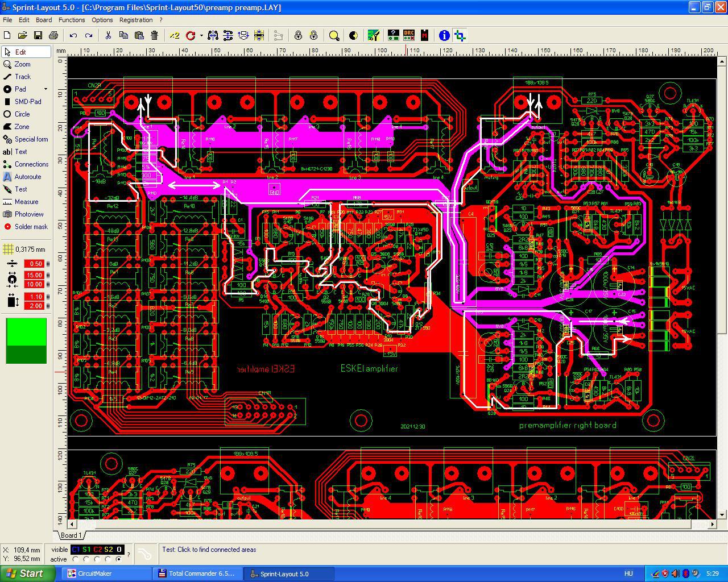Activate the Autoroute tool
Image resolution: width=728 pixels, height=582 pixels.
[x=26, y=177]
